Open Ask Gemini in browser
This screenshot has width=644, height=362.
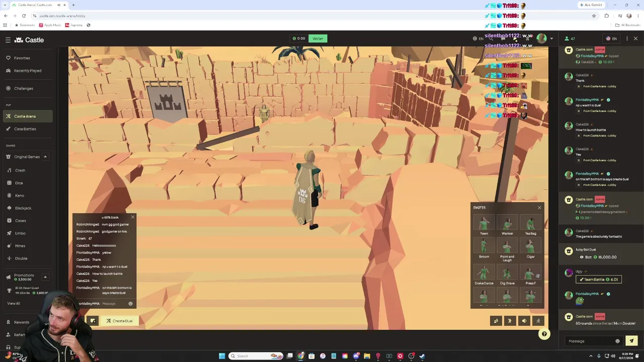(x=591, y=5)
